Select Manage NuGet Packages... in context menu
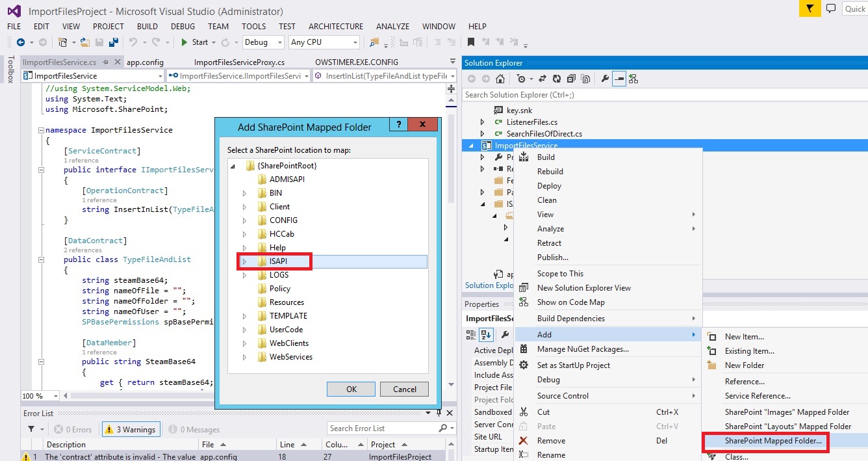This screenshot has width=868, height=461. pyautogui.click(x=583, y=349)
